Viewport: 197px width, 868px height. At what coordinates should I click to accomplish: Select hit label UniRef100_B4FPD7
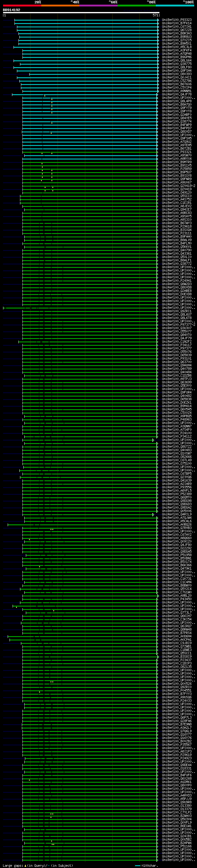tap(177, 128)
